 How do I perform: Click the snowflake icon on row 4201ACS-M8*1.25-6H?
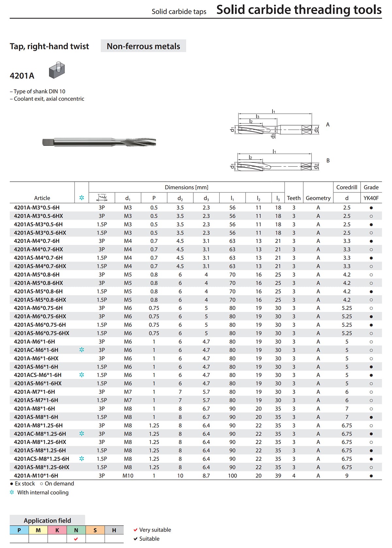(x=82, y=459)
